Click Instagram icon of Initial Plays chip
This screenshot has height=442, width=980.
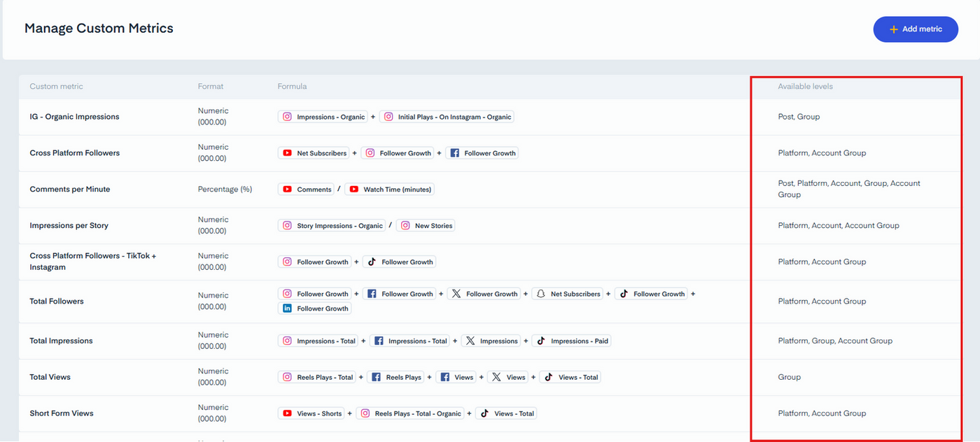(x=388, y=117)
